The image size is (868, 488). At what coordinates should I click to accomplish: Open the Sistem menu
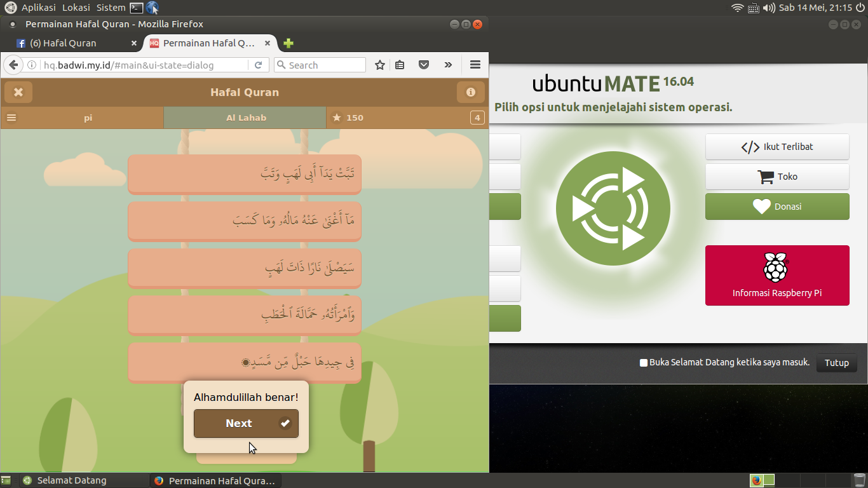(111, 8)
